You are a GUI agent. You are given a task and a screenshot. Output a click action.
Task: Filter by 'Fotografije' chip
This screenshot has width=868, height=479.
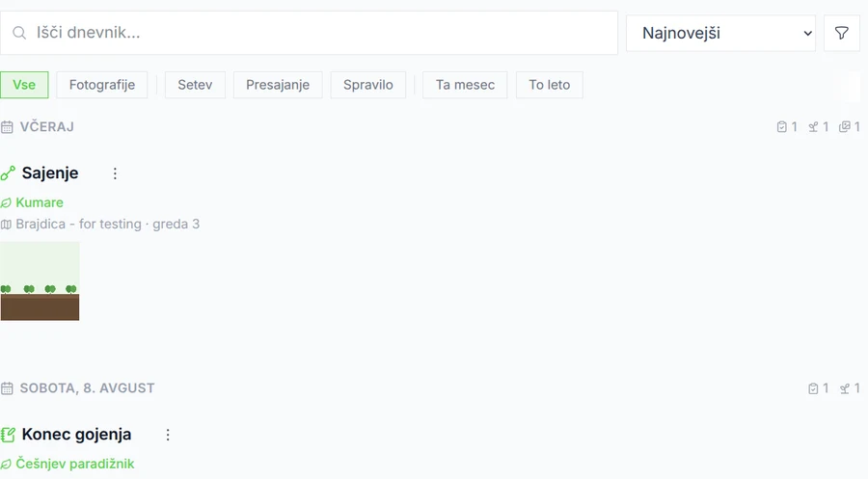102,85
